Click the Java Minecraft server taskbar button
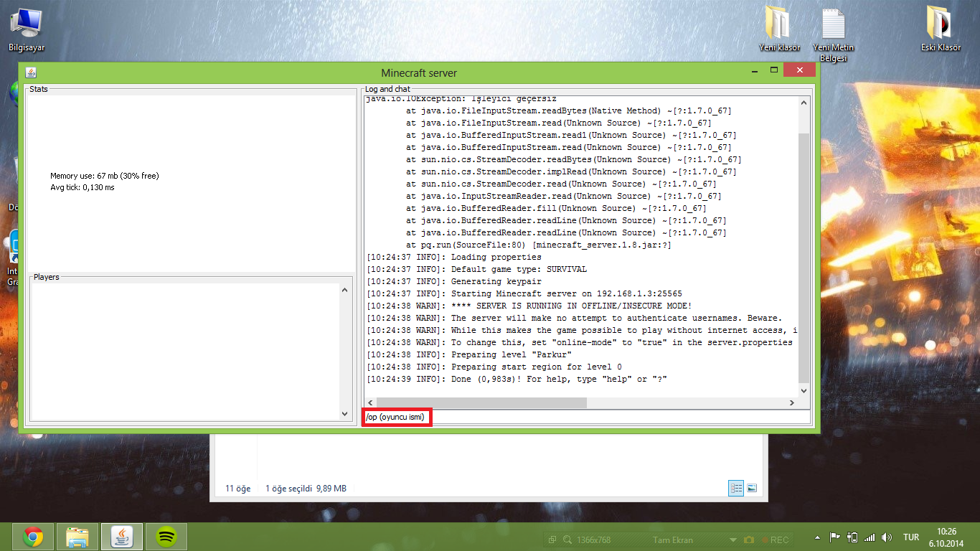 click(121, 536)
